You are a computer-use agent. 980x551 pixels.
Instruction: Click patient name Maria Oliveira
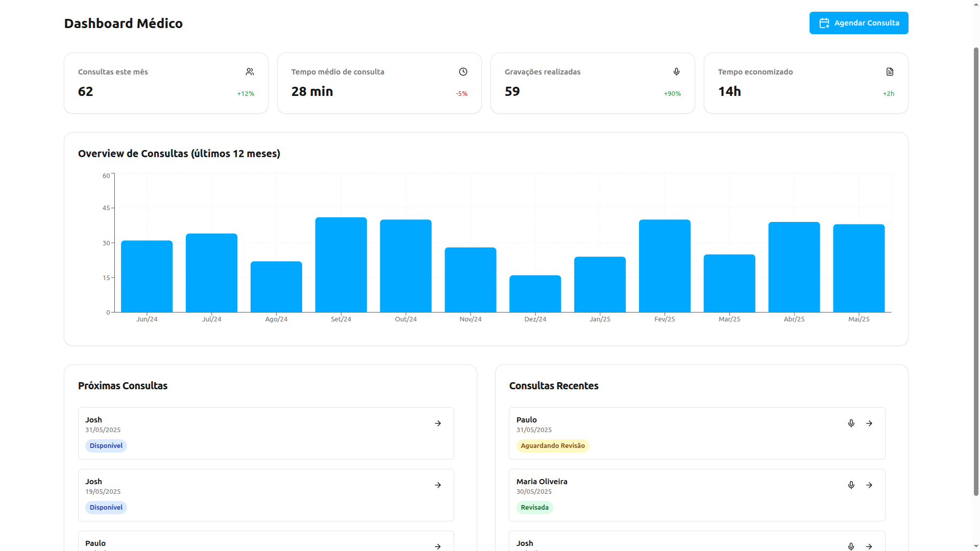542,482
